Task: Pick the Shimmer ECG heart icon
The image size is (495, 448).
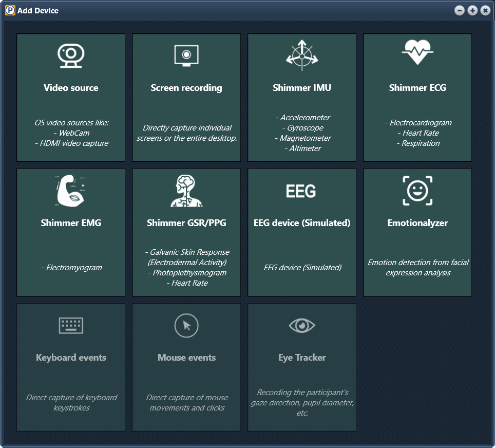Action: pos(417,52)
